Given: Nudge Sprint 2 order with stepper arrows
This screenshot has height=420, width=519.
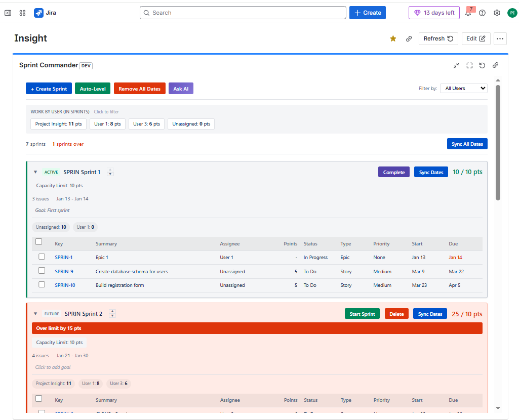Looking at the screenshot, I should pos(112,314).
